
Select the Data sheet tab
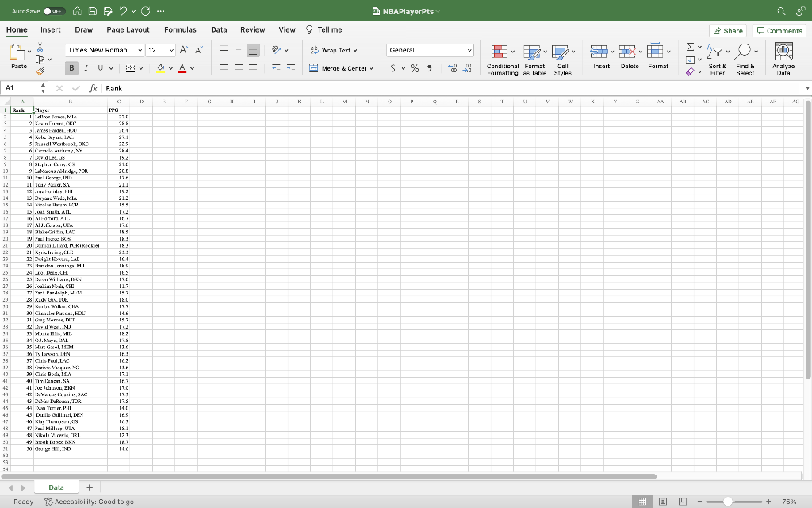[56, 487]
